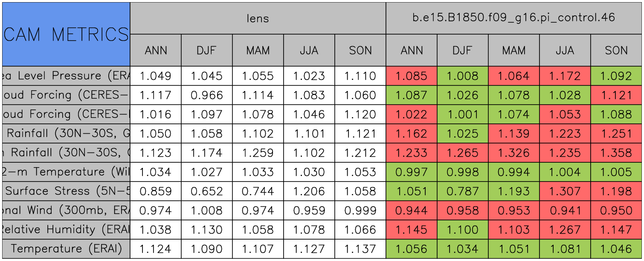Viewport: 644px width, 261px height.
Task: Click the 2-m Temperature row label
Action: 66,172
